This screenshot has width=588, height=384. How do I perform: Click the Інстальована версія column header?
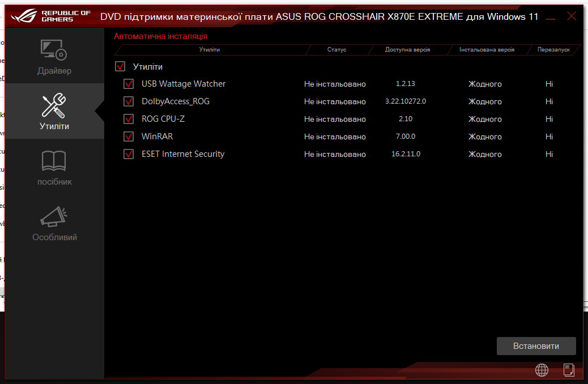487,49
